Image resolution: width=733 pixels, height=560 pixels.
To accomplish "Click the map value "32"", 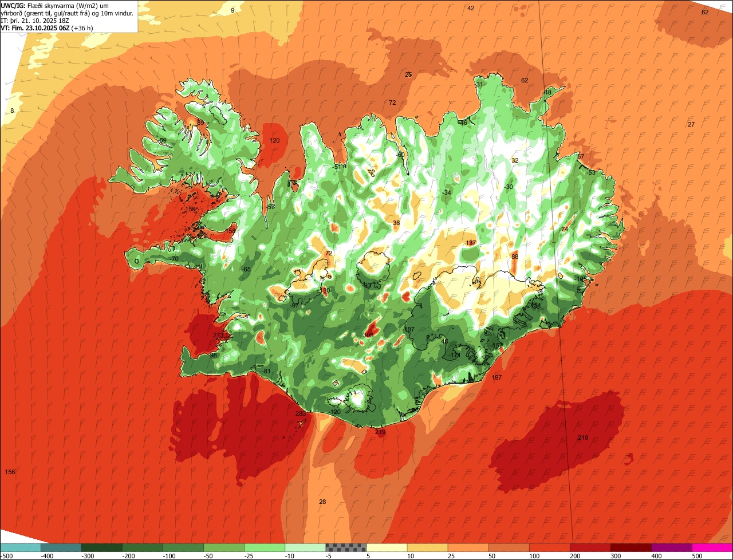I will pyautogui.click(x=515, y=160).
